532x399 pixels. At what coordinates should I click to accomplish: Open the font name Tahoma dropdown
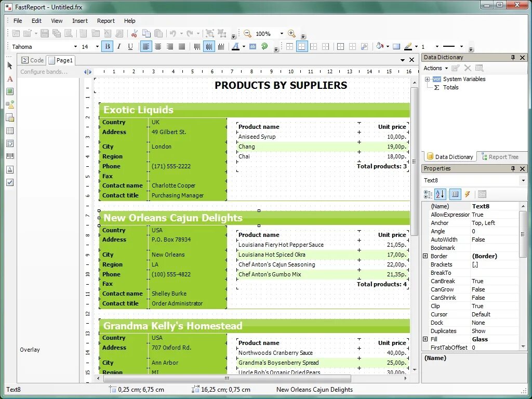coord(75,47)
